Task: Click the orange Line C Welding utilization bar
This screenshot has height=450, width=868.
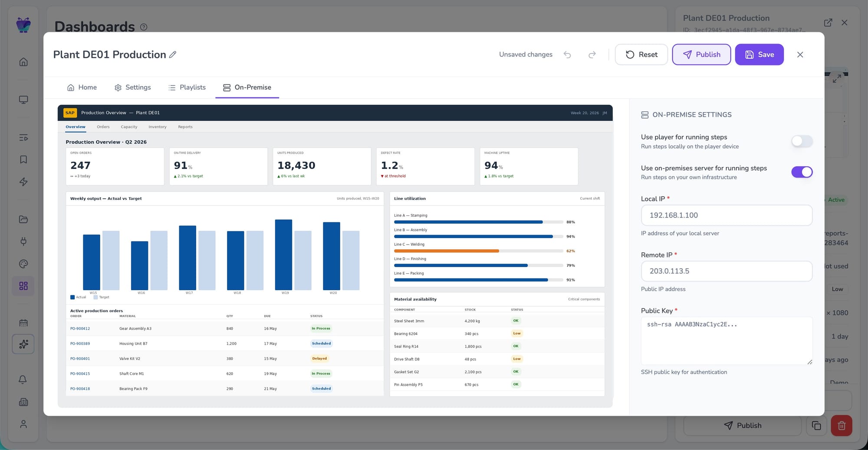Action: 447,251
